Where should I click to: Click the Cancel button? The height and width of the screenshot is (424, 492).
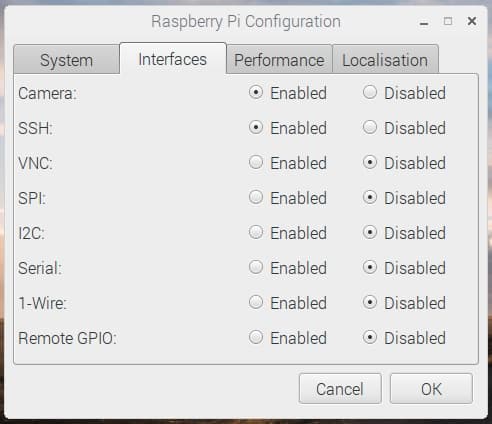(x=340, y=389)
